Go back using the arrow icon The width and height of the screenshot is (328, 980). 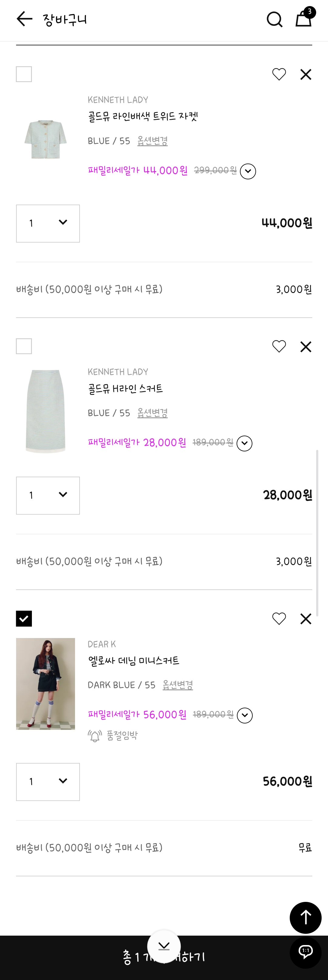pos(25,19)
